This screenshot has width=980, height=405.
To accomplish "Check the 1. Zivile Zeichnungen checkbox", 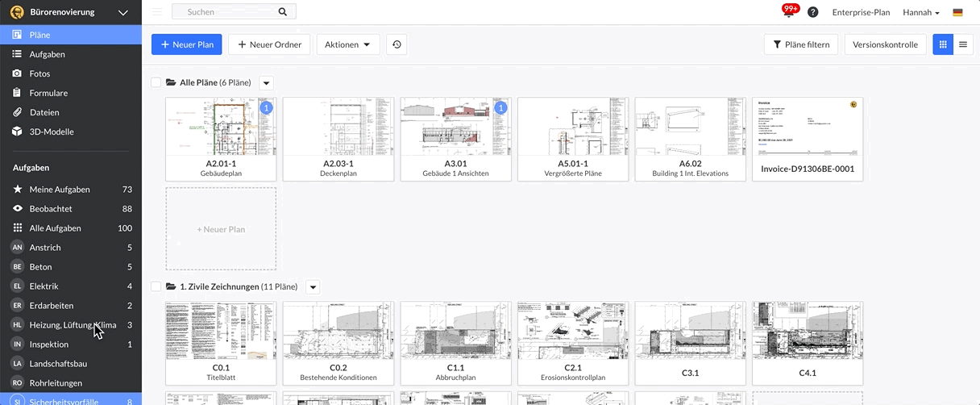I will tap(156, 286).
